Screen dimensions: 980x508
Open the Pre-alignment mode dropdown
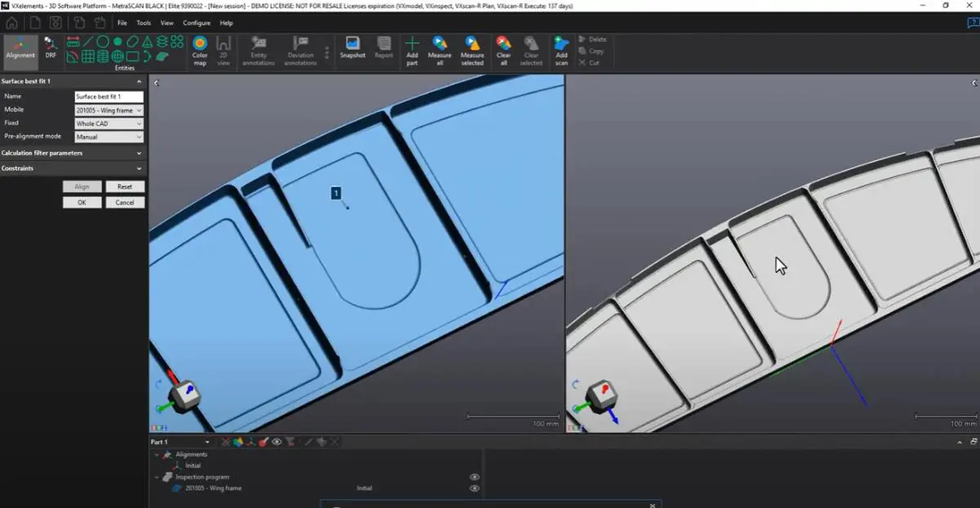click(109, 136)
